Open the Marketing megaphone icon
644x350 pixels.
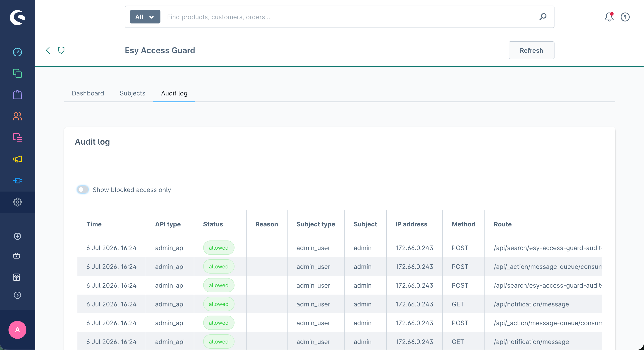17,159
